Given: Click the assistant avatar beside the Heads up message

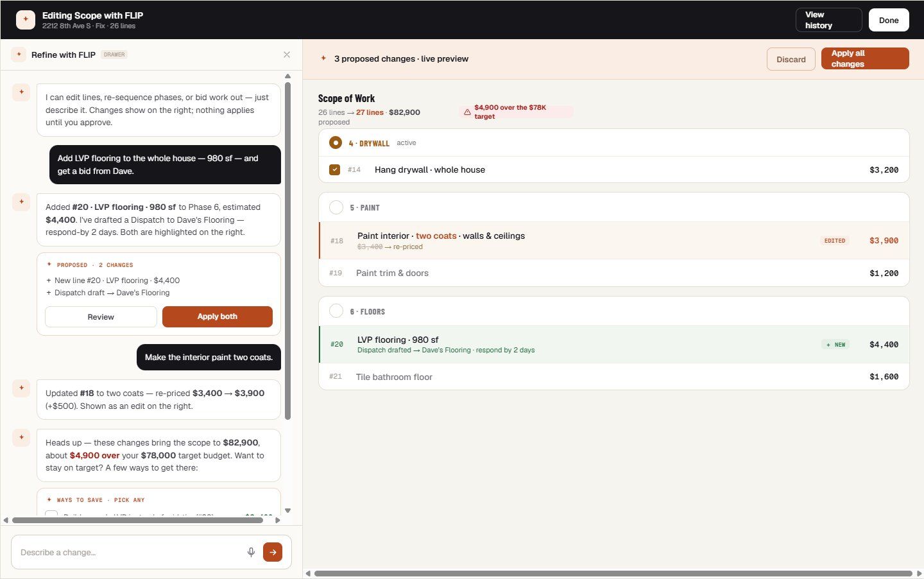Looking at the screenshot, I should coord(21,438).
